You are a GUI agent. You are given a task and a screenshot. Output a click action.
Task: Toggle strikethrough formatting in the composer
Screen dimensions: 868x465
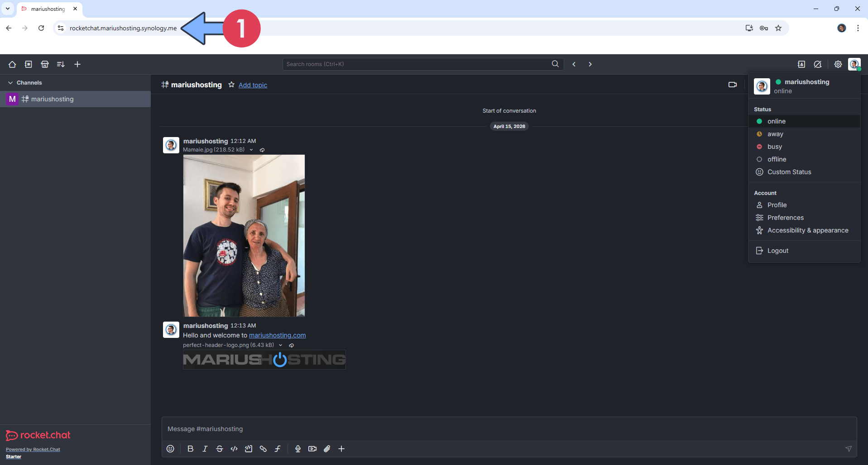point(220,449)
